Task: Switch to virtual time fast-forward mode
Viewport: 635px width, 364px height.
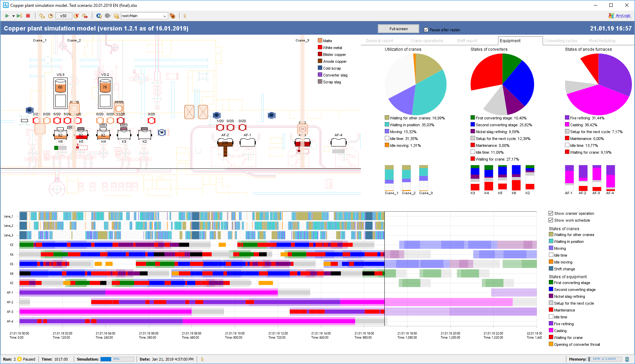Action: point(85,16)
